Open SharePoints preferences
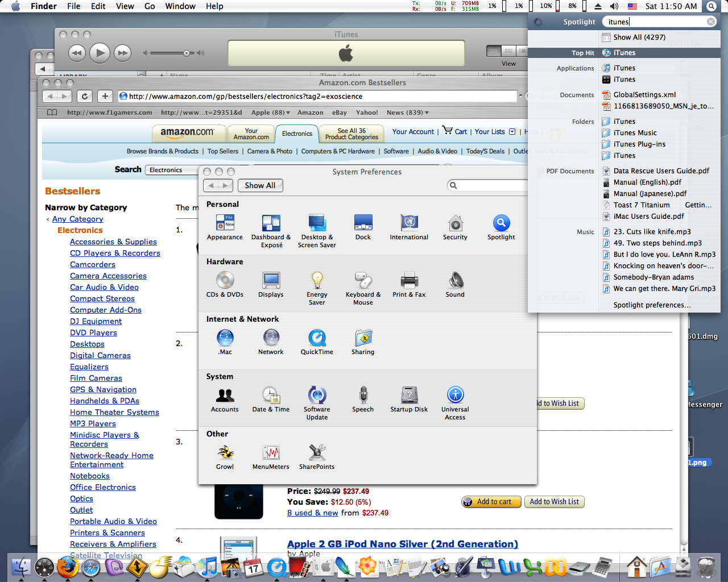Screen dimensions: 728x582 [317, 457]
